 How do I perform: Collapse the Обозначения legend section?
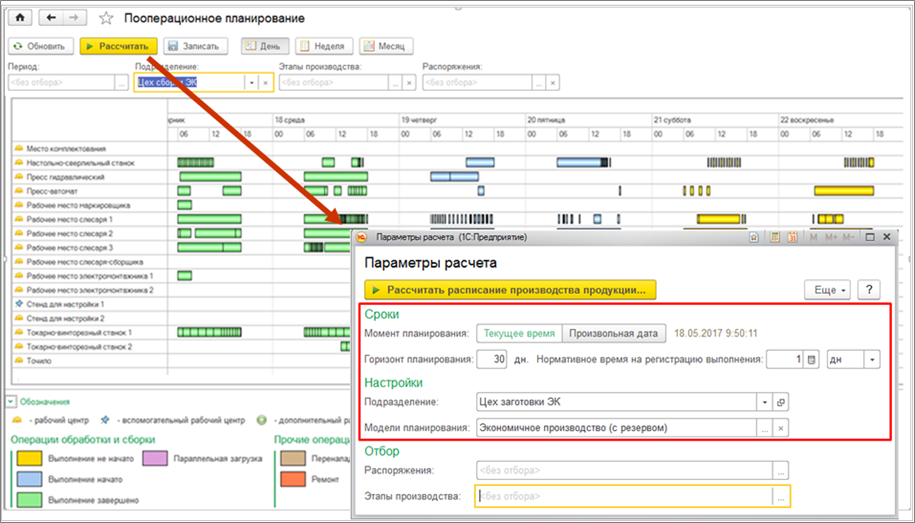[x=12, y=402]
